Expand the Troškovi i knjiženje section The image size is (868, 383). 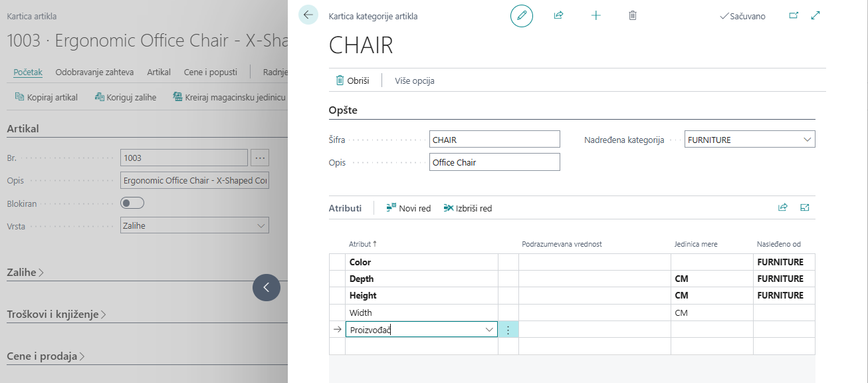[x=56, y=314]
